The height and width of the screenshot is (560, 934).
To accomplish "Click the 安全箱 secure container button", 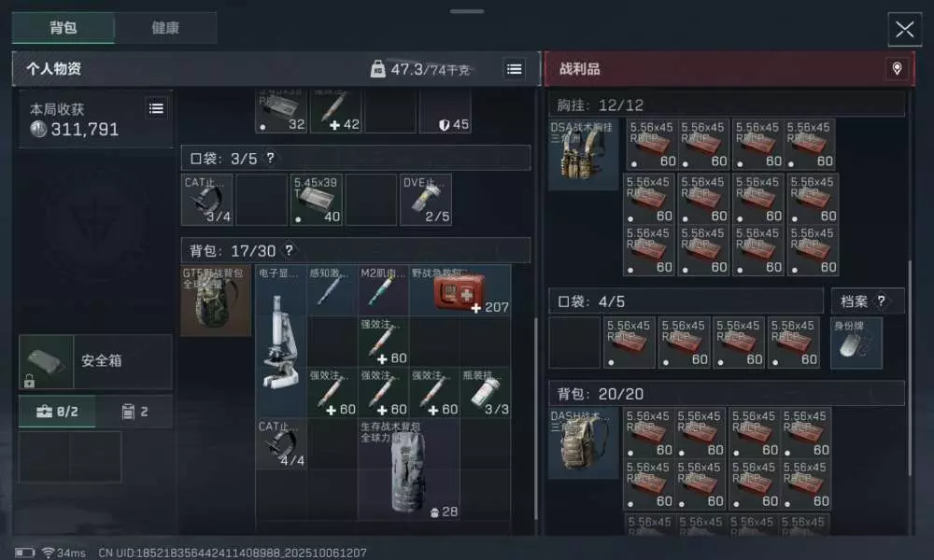I will [x=95, y=361].
